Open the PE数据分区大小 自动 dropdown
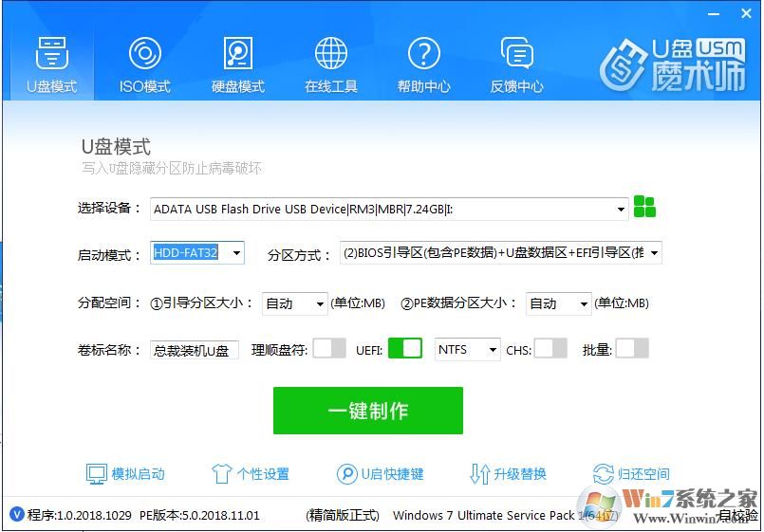This screenshot has height=532, width=764. coord(559,303)
